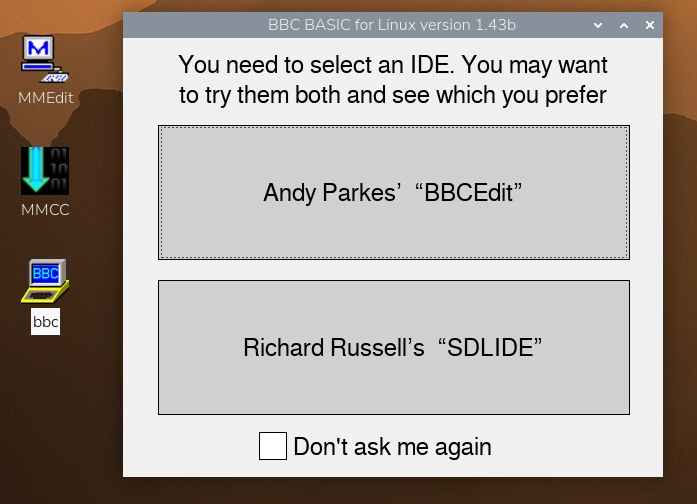Viewport: 697px width, 504px height.
Task: Maximize the BBC BASIC window
Action: point(624,25)
